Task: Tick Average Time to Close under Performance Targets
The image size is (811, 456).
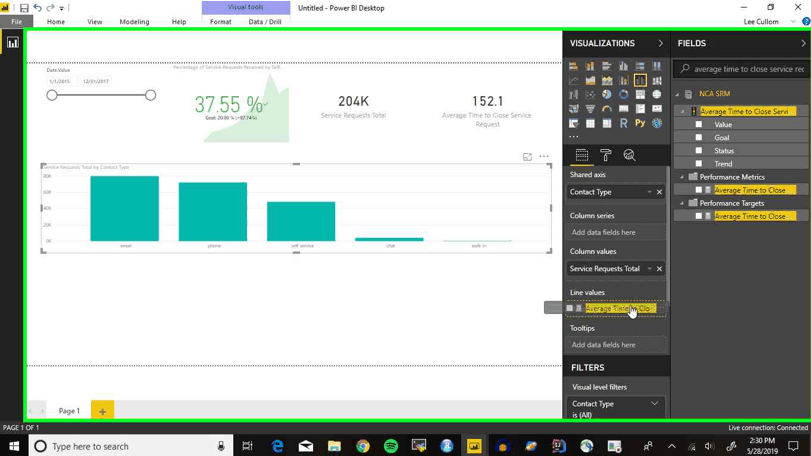Action: click(699, 216)
